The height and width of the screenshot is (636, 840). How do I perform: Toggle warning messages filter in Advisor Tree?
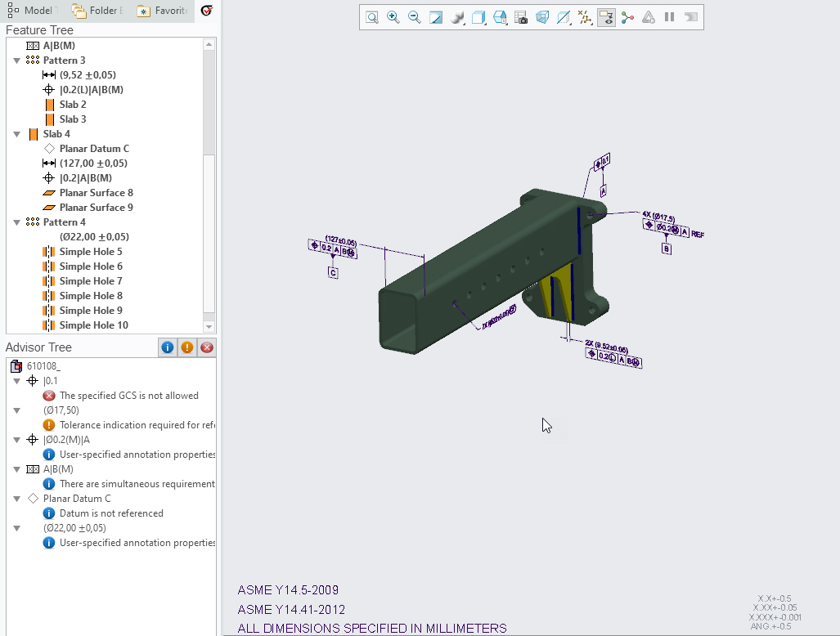coord(187,347)
